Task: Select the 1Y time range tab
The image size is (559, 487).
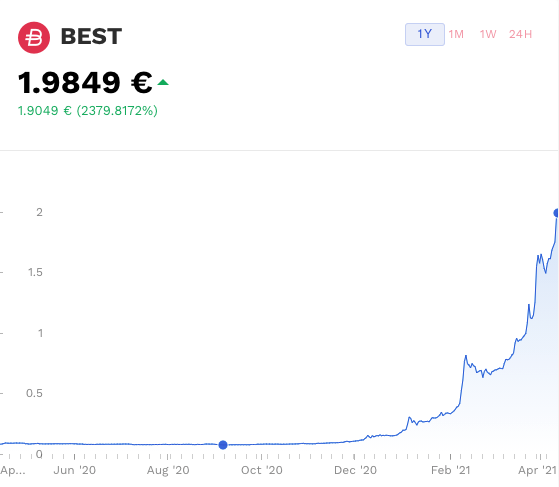Action: 425,34
